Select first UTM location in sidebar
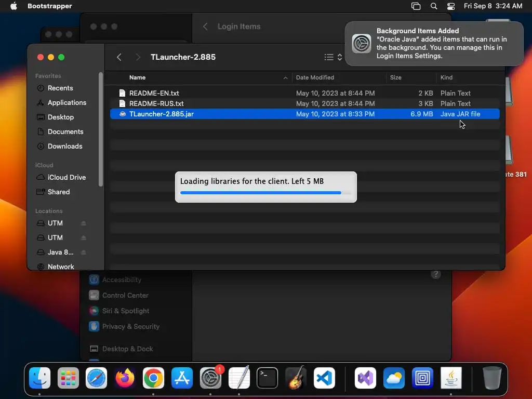This screenshot has width=532, height=399. coord(55,223)
